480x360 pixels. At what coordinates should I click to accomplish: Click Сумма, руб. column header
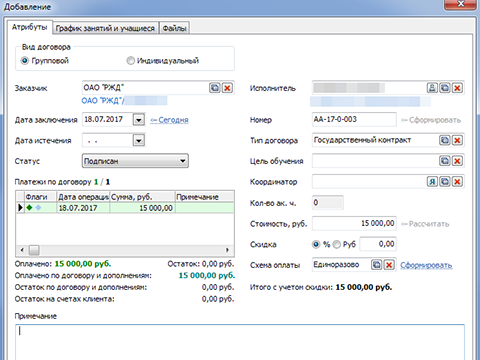click(x=142, y=197)
